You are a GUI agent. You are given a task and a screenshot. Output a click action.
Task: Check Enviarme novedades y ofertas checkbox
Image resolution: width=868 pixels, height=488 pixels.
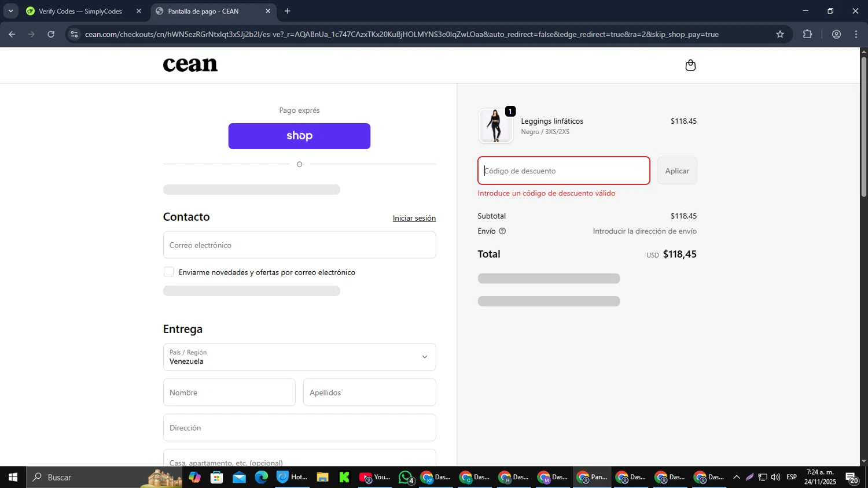[x=168, y=272]
